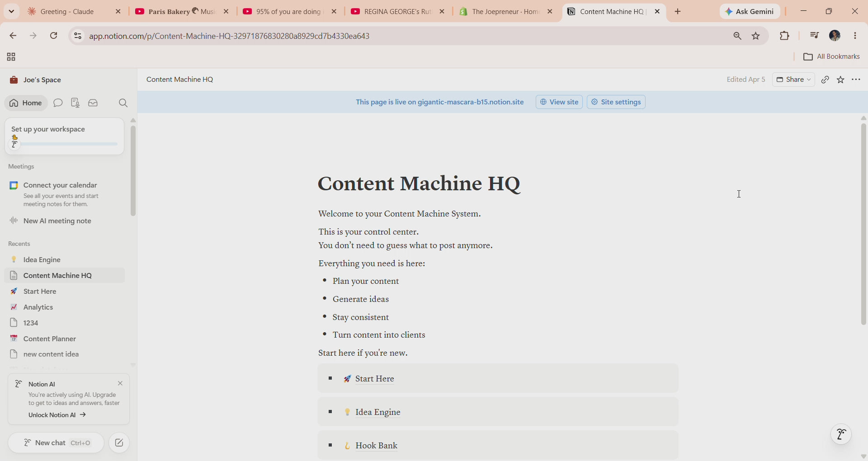Click the View site button
The width and height of the screenshot is (868, 461).
coord(559,102)
